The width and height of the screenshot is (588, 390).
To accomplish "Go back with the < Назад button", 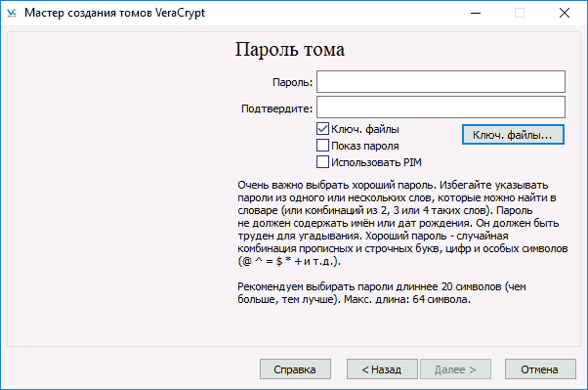I will (382, 369).
